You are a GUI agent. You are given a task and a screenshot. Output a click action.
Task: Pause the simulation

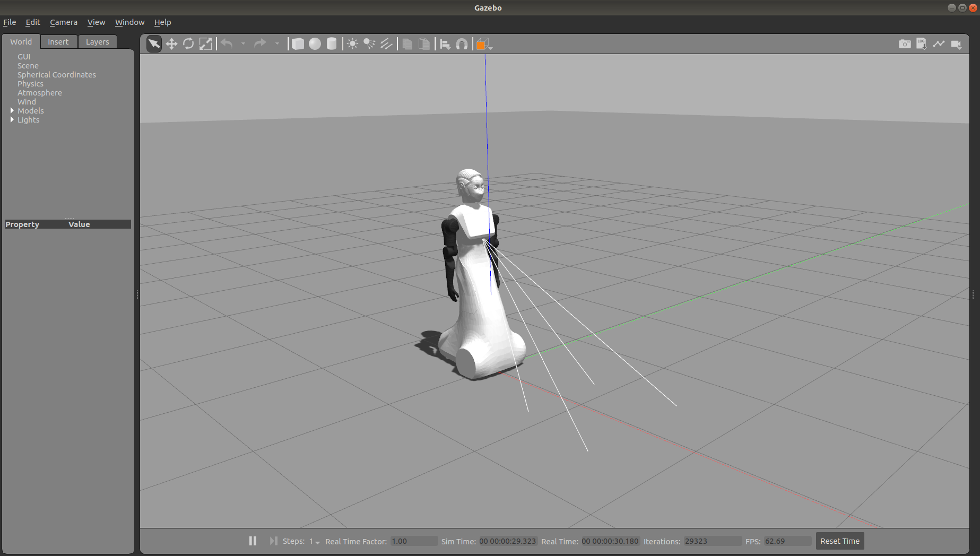(253, 541)
